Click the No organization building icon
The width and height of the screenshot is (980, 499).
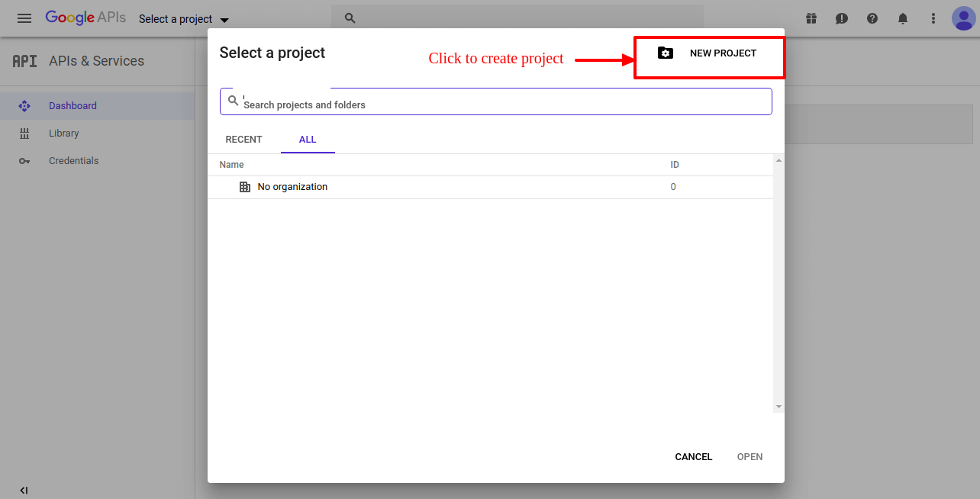coord(244,186)
